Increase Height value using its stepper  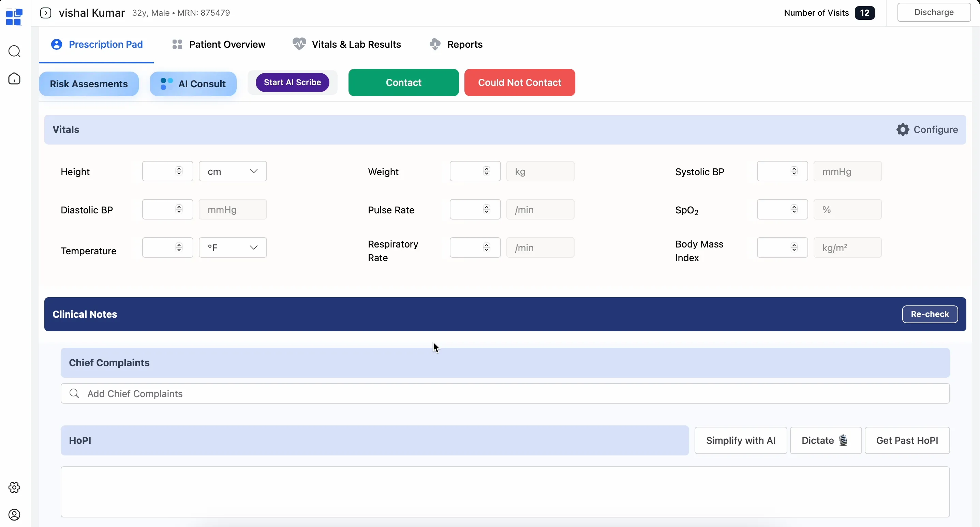[x=180, y=169]
